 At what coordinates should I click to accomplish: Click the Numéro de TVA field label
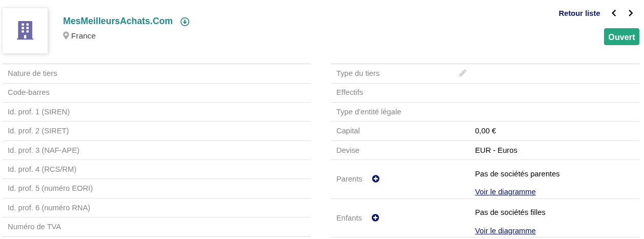(34, 227)
